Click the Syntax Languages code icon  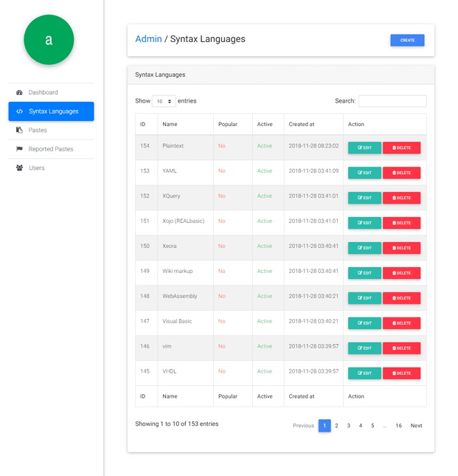click(19, 111)
